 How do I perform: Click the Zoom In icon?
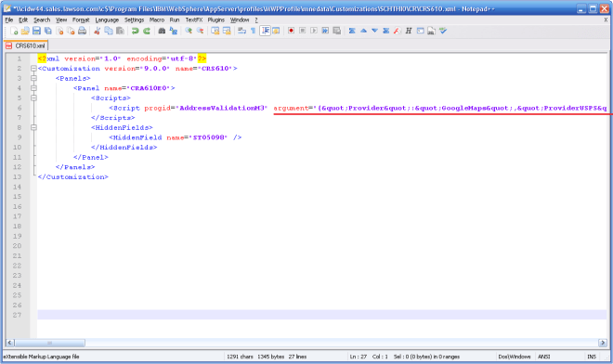(x=189, y=31)
